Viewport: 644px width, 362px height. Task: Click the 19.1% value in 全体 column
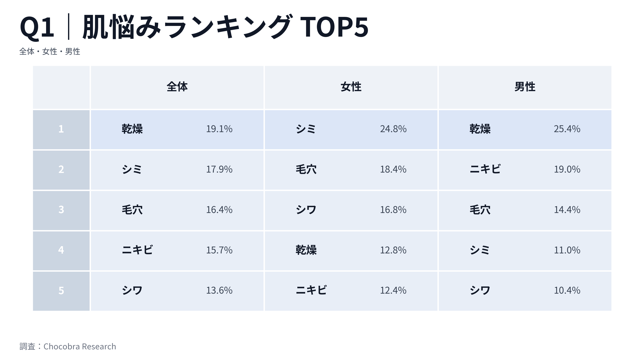click(x=219, y=129)
